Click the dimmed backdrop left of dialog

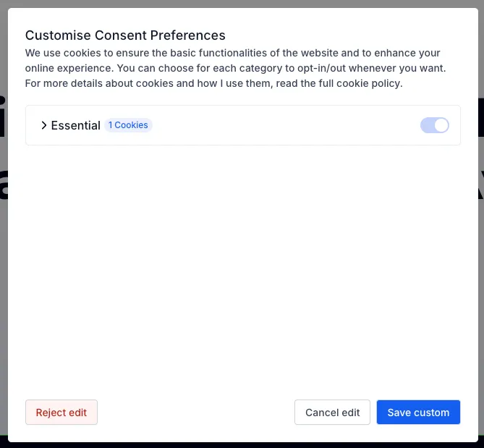pos(4,247)
